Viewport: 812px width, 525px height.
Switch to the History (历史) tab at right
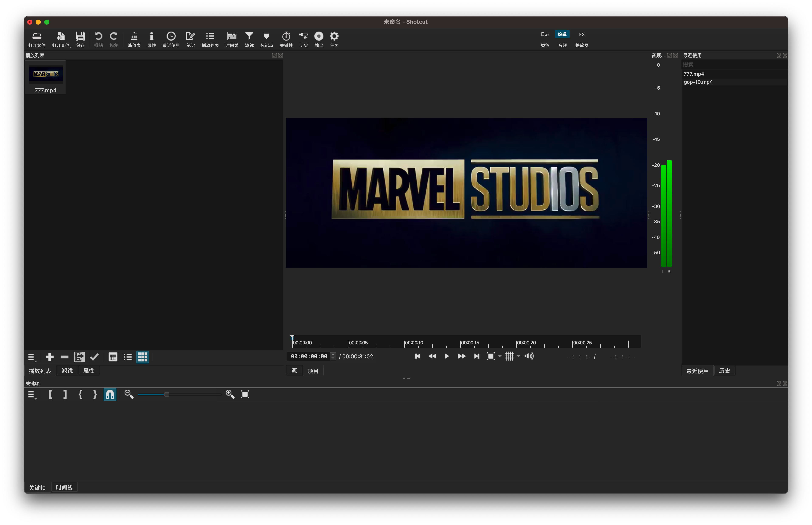tap(724, 371)
